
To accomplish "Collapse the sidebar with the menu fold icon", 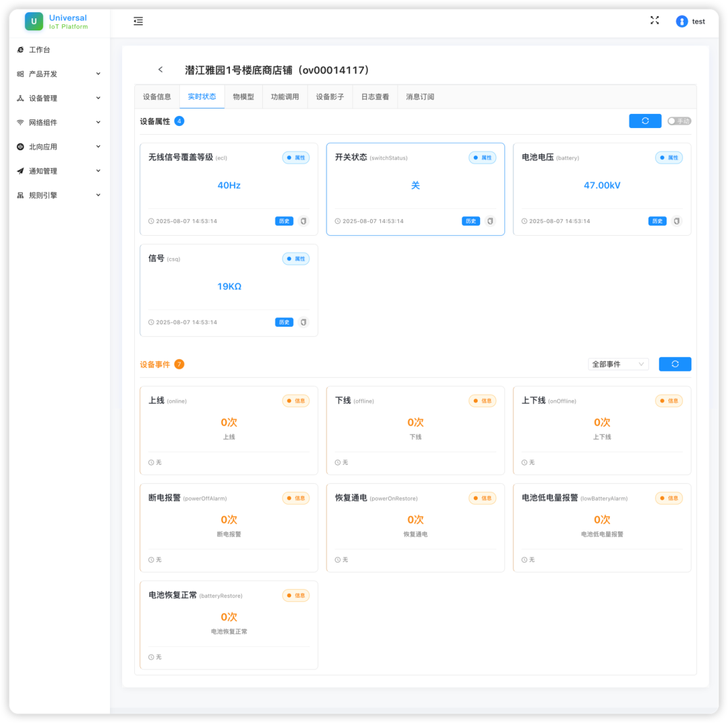I will coord(138,22).
